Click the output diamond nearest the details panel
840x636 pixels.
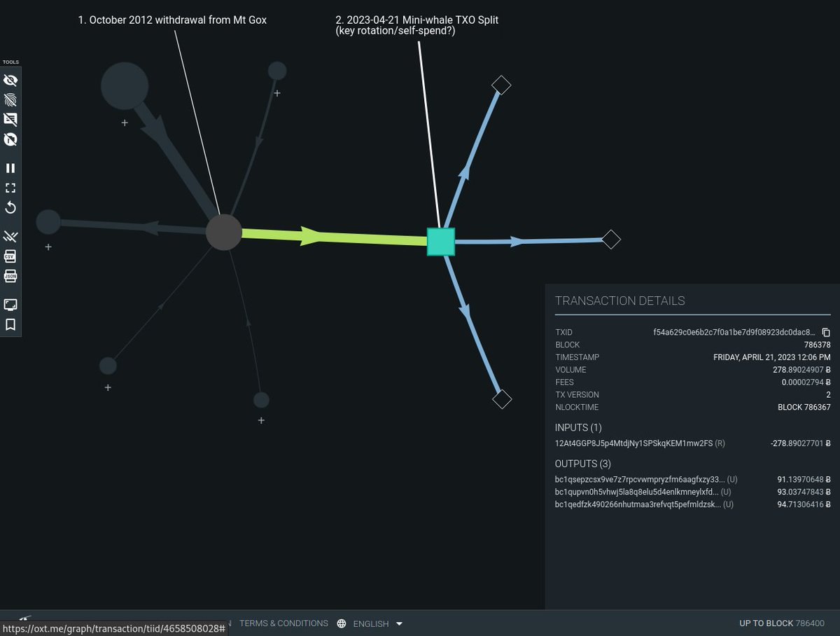502,399
